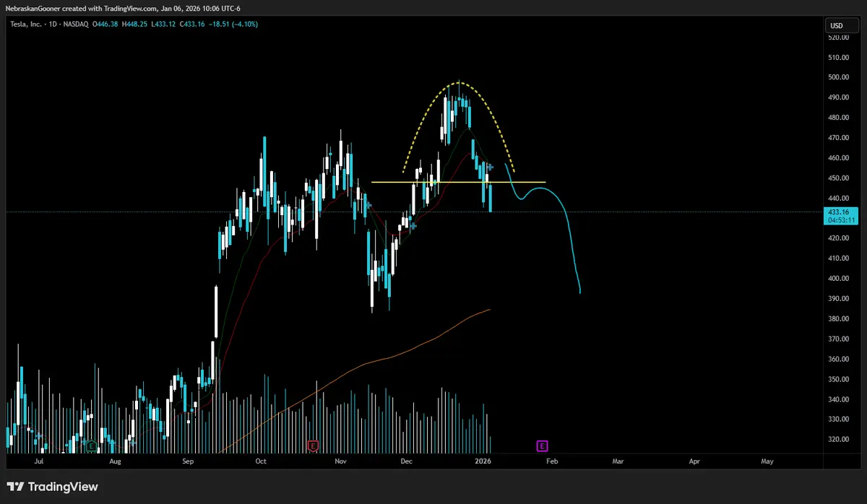Click the green earnings marker near August
867x504 pixels.
[91, 446]
